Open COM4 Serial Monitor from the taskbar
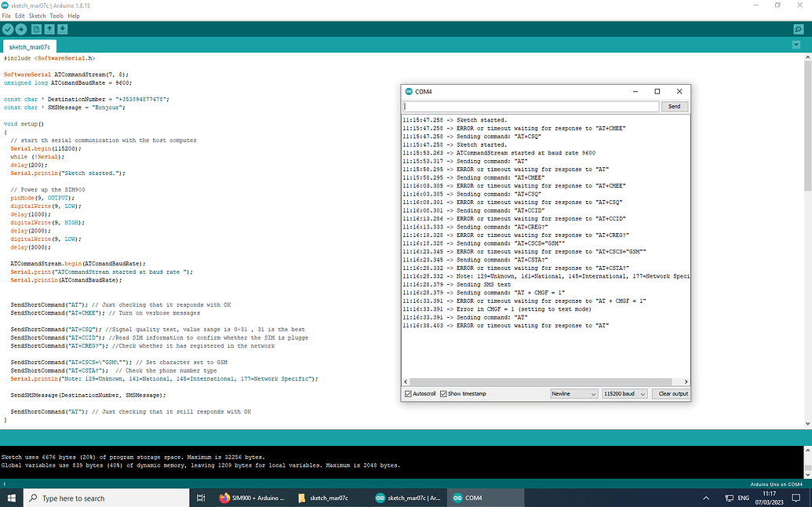The width and height of the screenshot is (812, 507). tap(472, 498)
